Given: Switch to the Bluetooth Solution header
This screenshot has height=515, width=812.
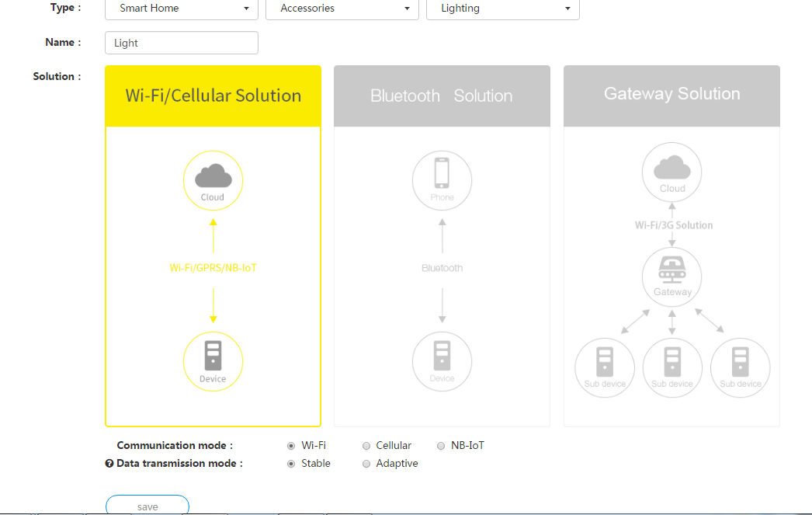Looking at the screenshot, I should 442,96.
